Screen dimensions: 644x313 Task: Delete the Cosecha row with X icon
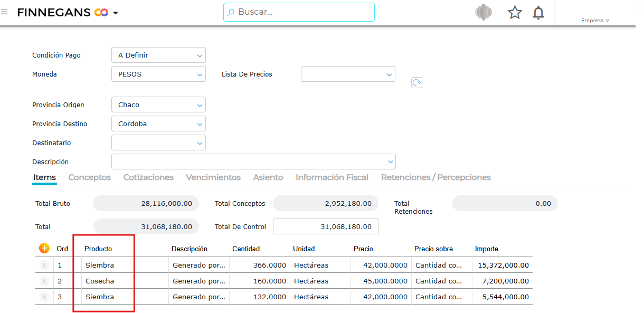(x=44, y=281)
